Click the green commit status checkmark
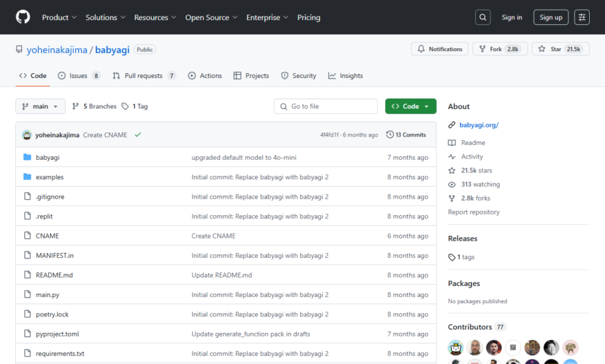The image size is (605, 364). [138, 134]
